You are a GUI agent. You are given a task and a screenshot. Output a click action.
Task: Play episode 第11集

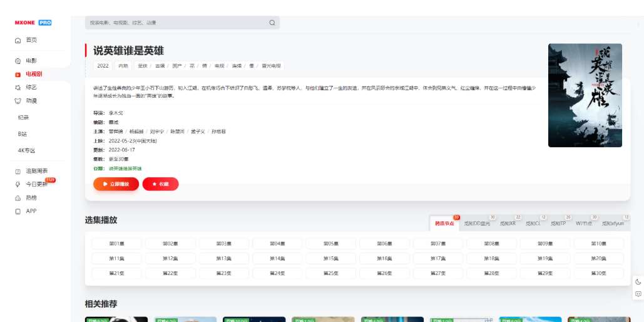[x=116, y=259]
